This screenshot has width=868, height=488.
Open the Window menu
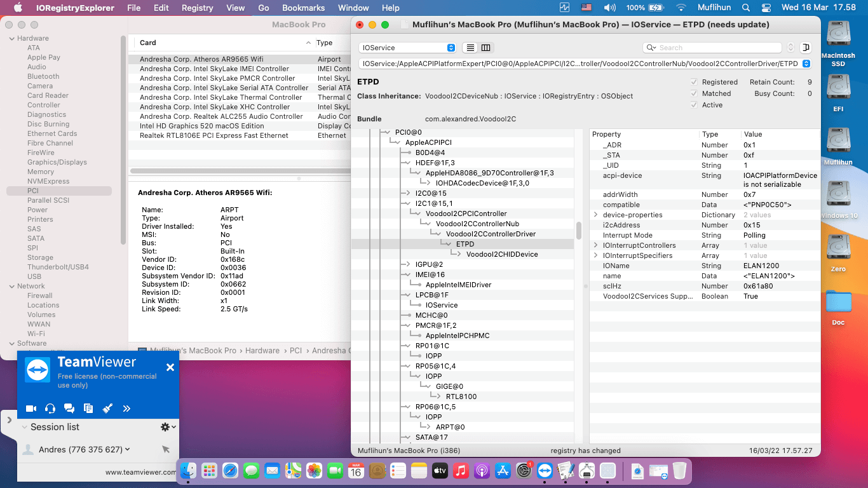coord(353,8)
